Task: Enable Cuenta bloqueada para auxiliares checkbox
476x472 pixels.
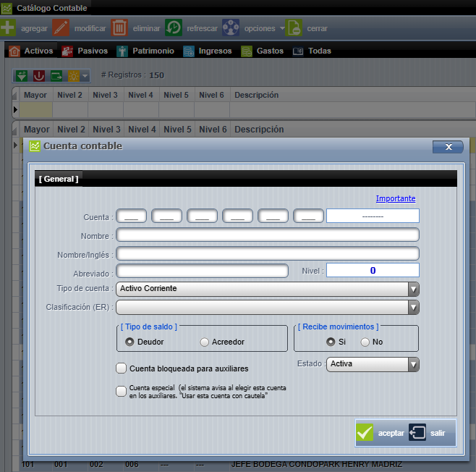Action: coord(122,368)
